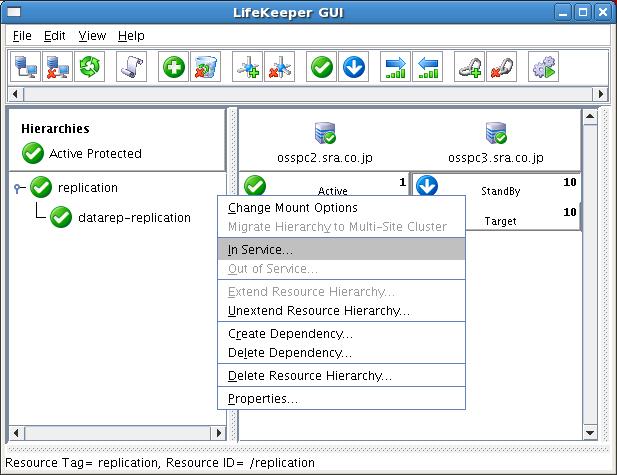
Task: Click the StandBy blue arrow status icon
Action: point(427,185)
